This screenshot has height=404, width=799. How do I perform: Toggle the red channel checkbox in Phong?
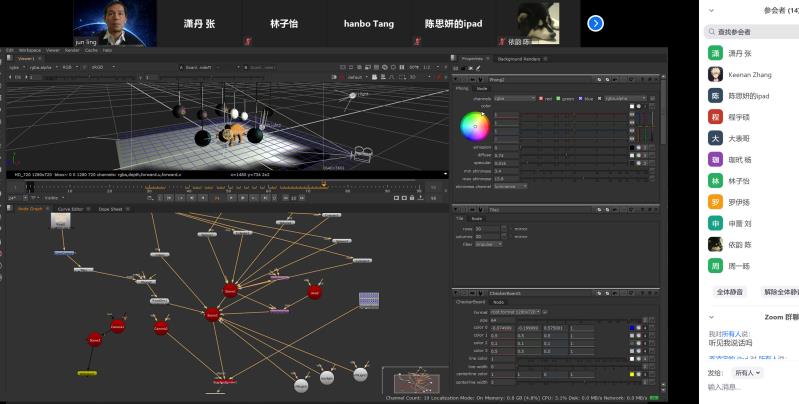[x=542, y=98]
